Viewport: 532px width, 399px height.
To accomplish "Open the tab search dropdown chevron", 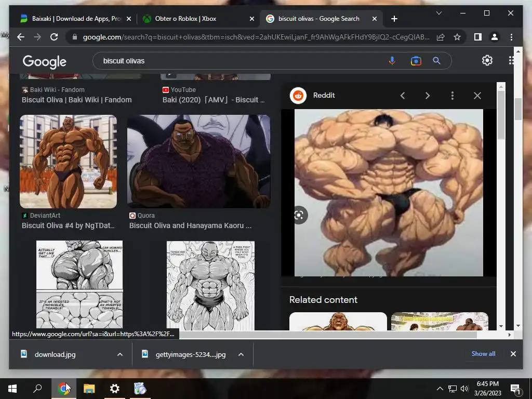I will pos(438,13).
